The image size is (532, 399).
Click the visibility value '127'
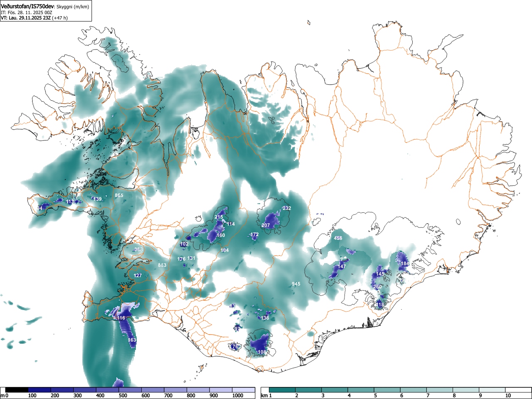point(138,276)
